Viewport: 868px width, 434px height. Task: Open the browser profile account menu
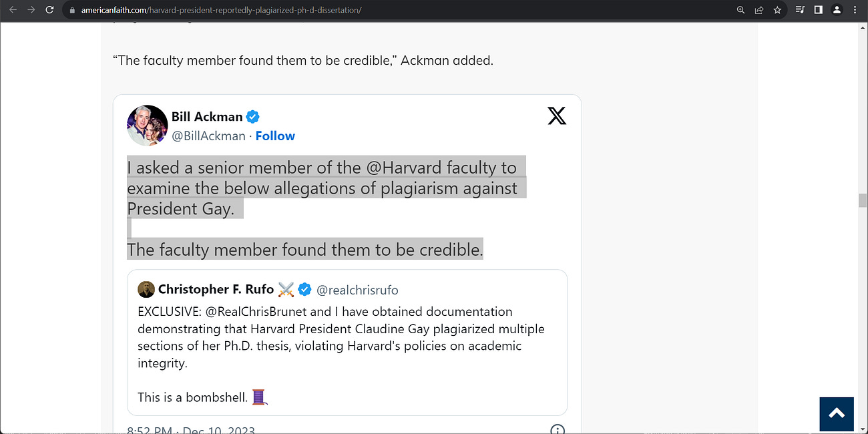point(837,10)
